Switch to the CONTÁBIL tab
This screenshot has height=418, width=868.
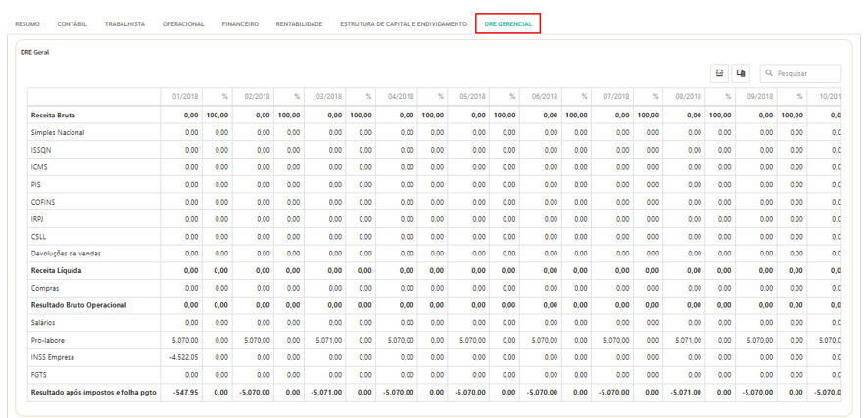click(72, 24)
